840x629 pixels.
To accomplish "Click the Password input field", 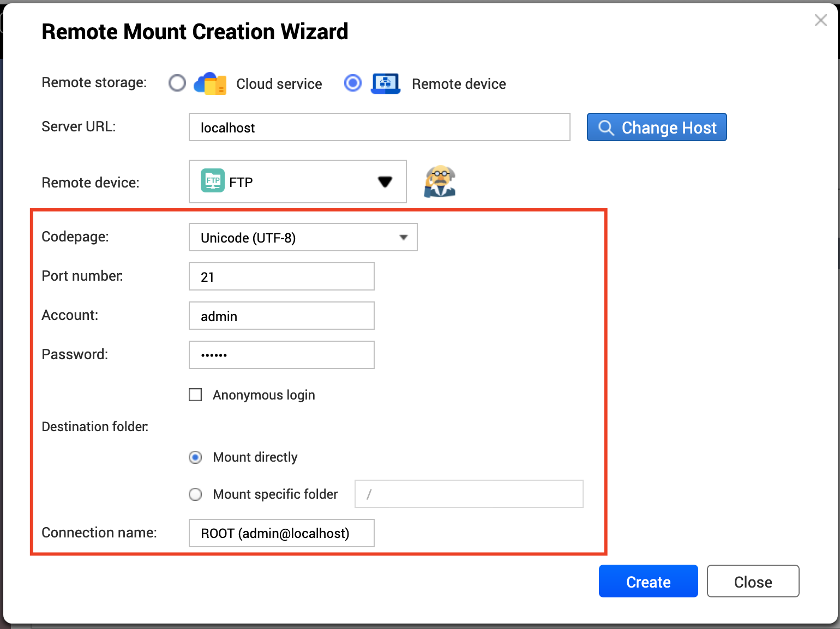I will tap(281, 355).
